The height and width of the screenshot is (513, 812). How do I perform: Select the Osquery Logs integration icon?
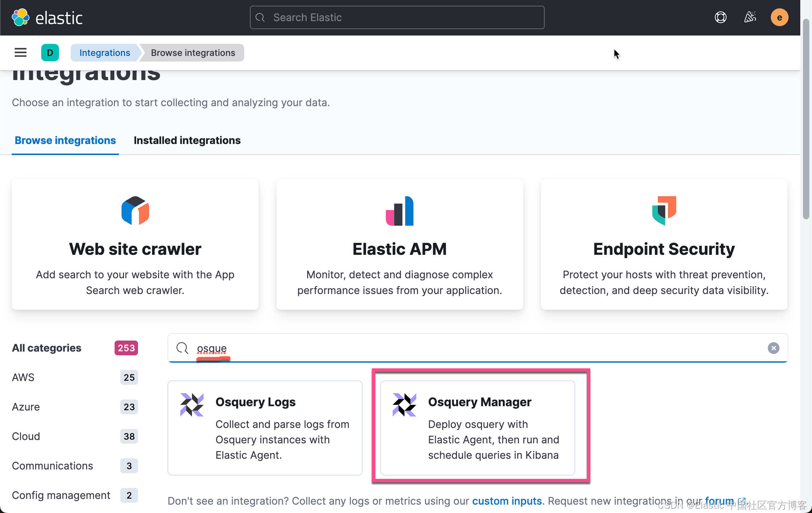192,405
